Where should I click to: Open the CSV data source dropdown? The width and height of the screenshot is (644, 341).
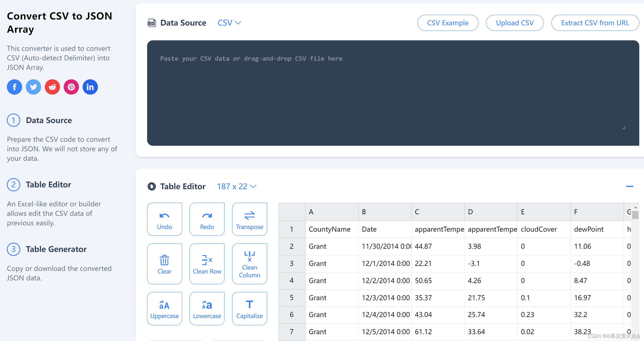click(229, 23)
